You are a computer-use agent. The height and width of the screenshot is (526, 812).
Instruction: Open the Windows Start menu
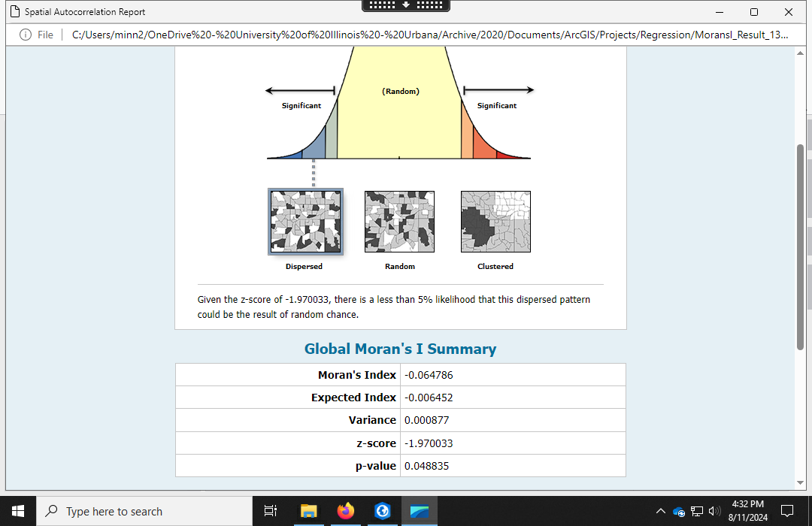click(x=18, y=511)
